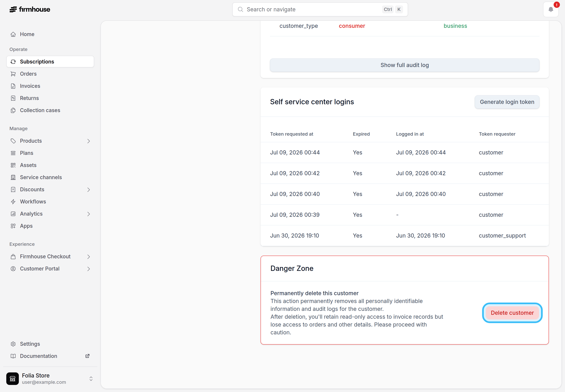565x392 pixels.
Task: Click the Ctrl K shortcut hint
Action: coord(392,9)
